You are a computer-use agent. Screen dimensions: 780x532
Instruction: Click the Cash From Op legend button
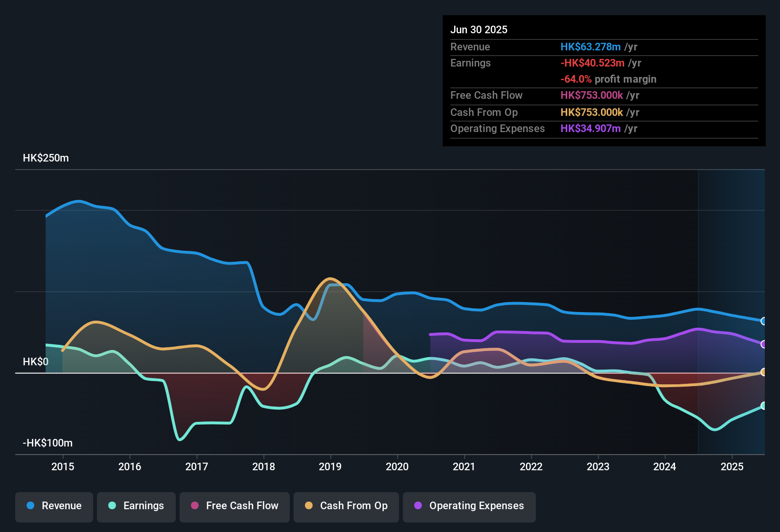pos(346,506)
